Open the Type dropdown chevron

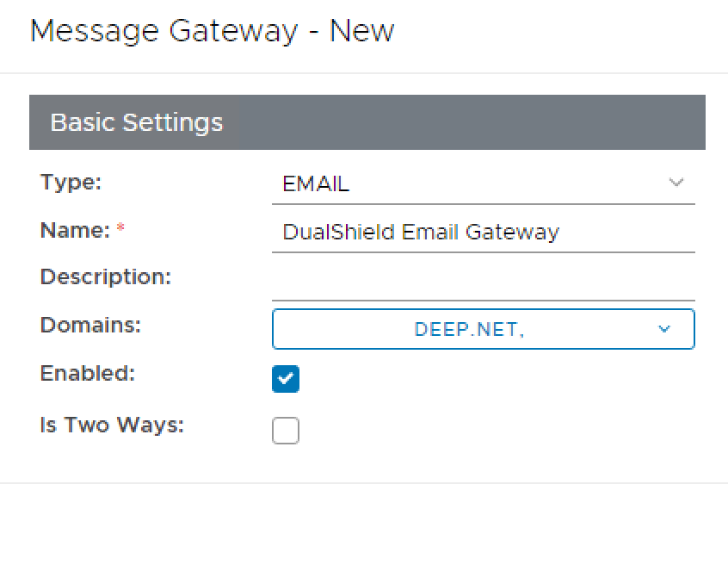point(676,183)
